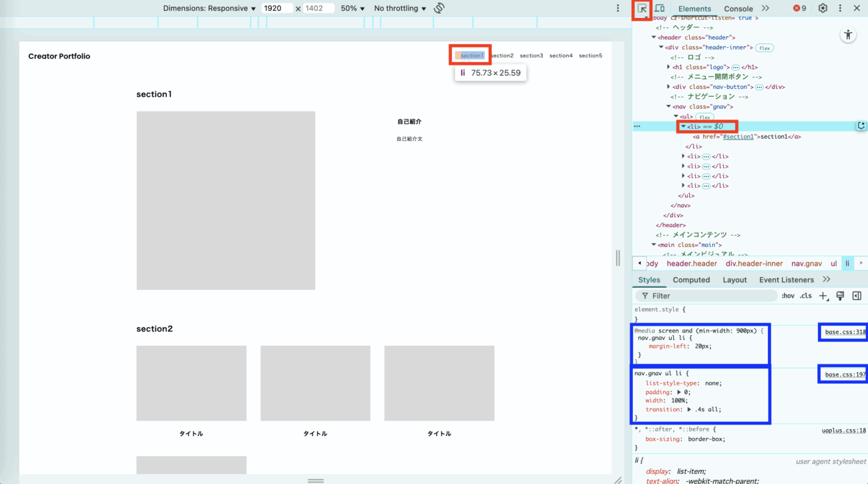Open the No throttling dropdown

400,9
